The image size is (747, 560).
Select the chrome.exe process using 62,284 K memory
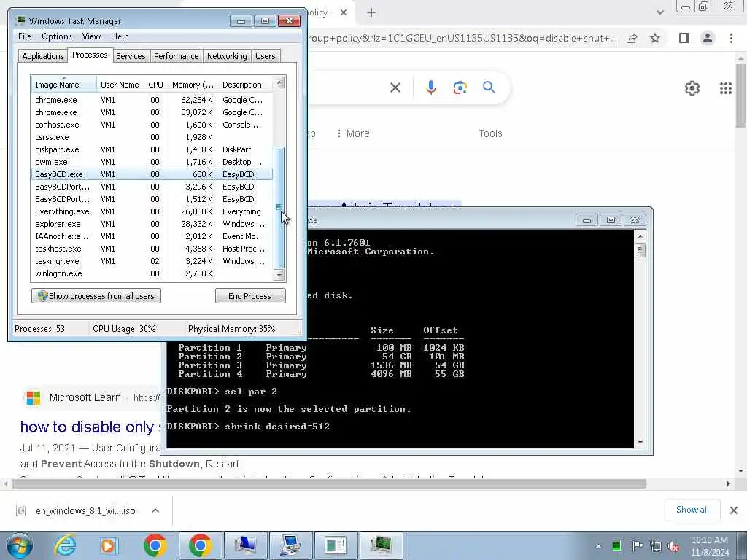click(x=152, y=100)
